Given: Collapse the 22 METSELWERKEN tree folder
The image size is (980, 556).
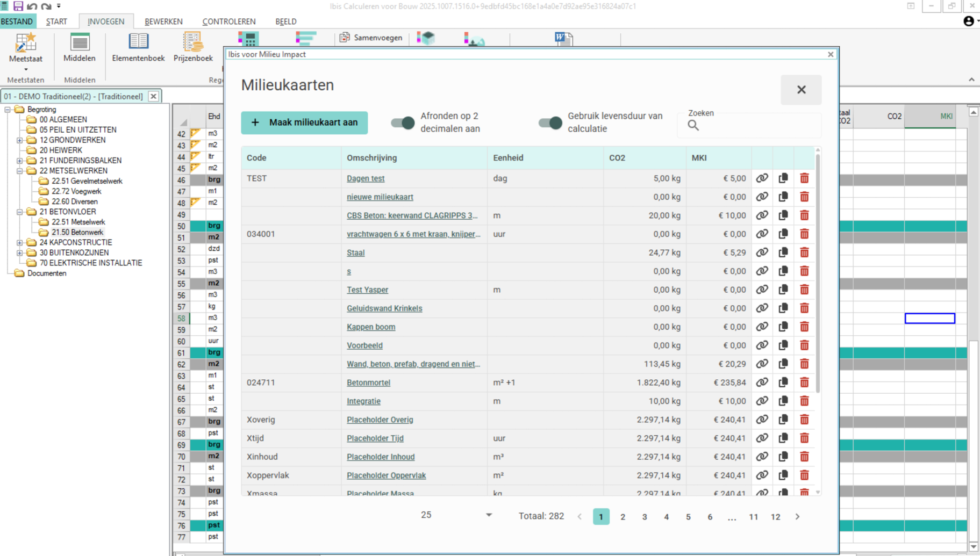Looking at the screenshot, I should point(20,171).
